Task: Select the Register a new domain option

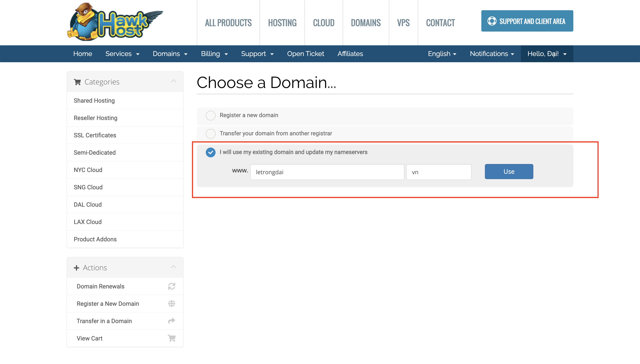Action: (210, 115)
